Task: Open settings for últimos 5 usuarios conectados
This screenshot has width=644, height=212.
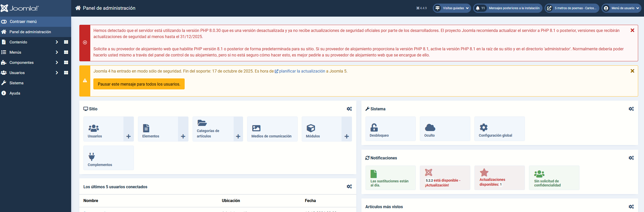Action: click(349, 186)
